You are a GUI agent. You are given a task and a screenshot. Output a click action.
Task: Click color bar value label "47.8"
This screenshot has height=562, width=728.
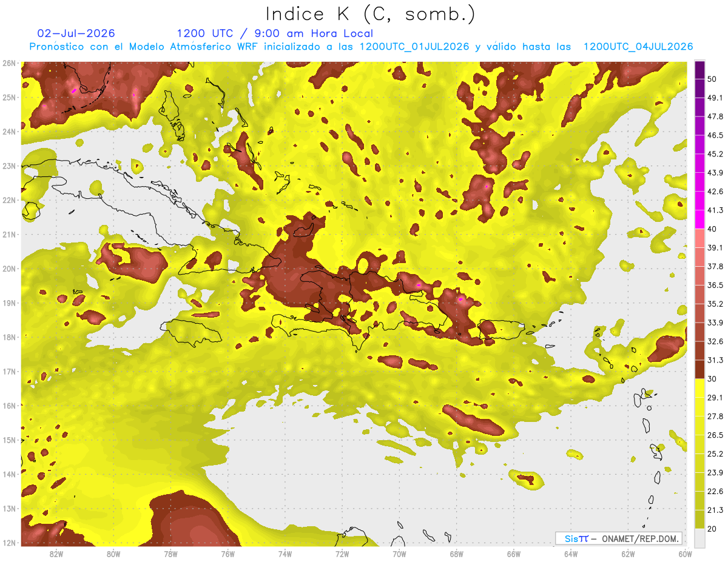point(715,116)
